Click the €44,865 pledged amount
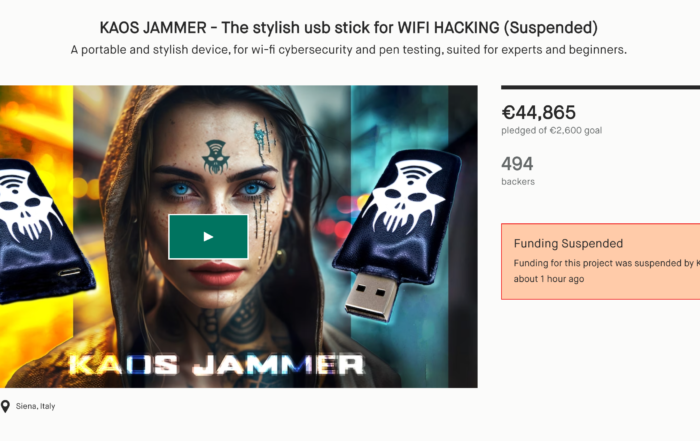 coord(539,112)
